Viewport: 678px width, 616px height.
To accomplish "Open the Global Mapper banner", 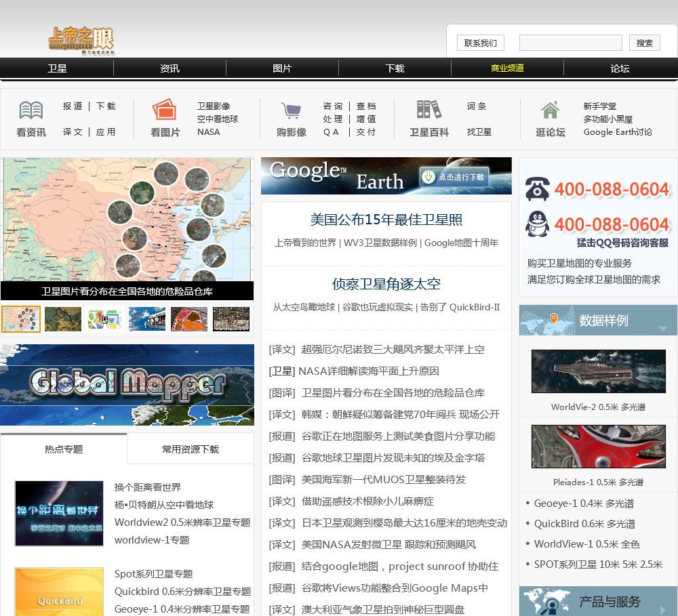I will [x=127, y=385].
